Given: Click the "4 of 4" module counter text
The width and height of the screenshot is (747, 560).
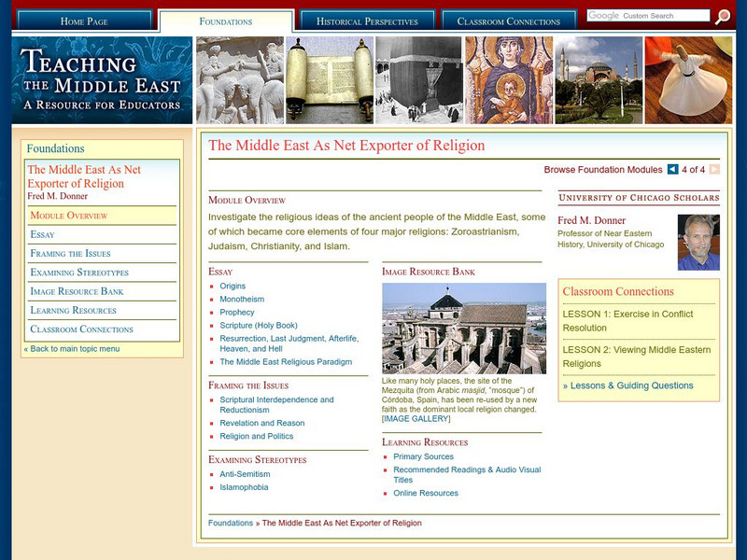Looking at the screenshot, I should click(693, 170).
